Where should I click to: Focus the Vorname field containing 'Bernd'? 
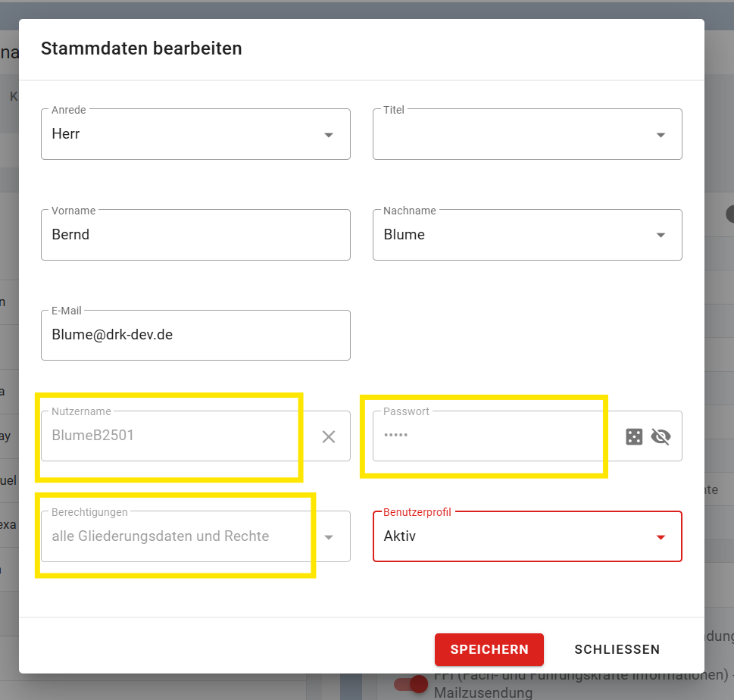pyautogui.click(x=195, y=235)
